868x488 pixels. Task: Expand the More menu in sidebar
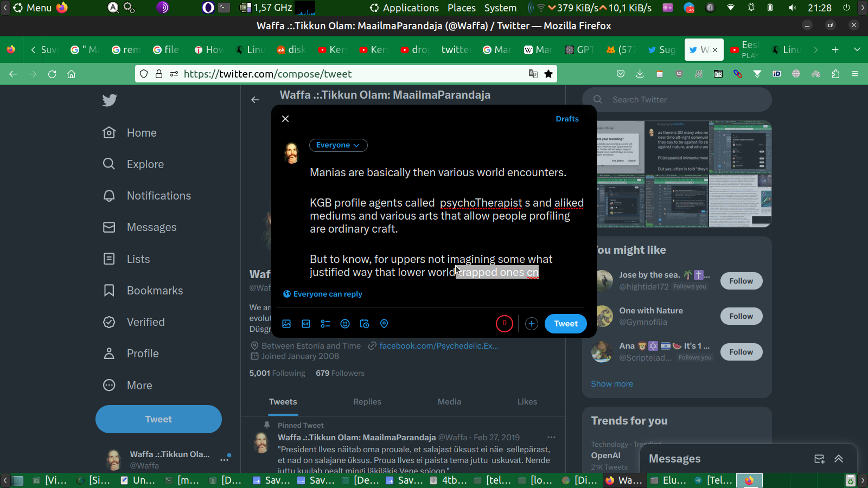[128, 386]
